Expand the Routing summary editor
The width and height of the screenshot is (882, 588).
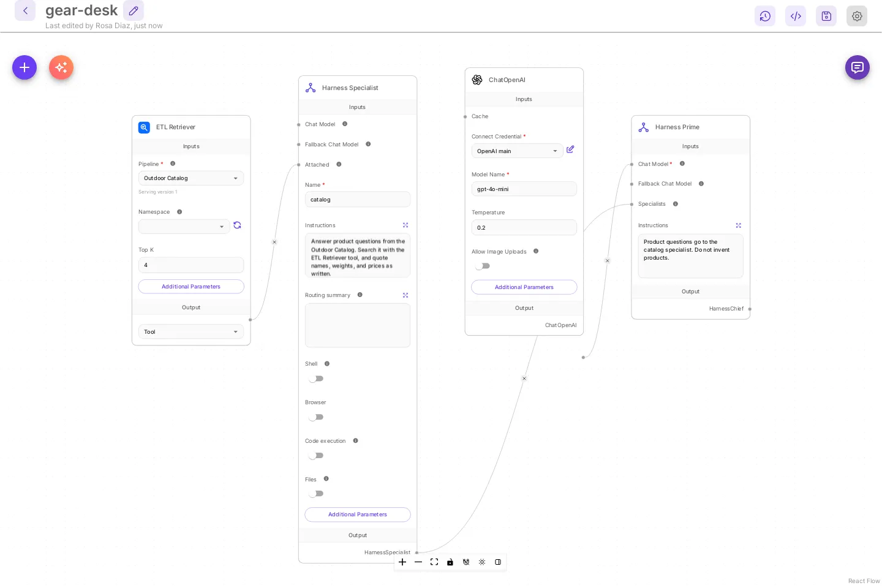tap(405, 295)
